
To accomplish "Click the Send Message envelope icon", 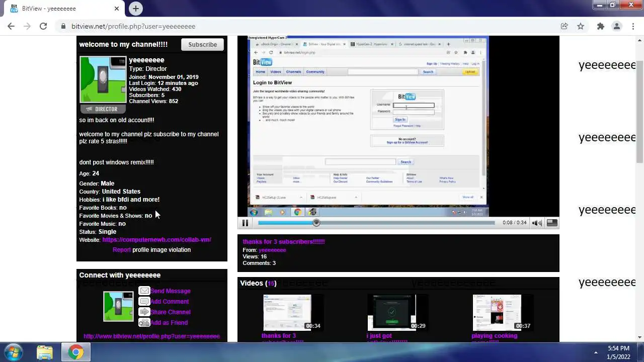I will (x=144, y=291).
